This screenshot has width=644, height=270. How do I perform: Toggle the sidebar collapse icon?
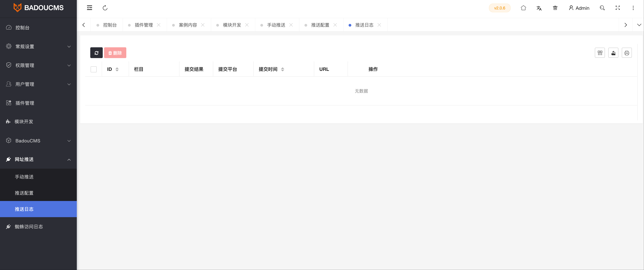pos(89,8)
